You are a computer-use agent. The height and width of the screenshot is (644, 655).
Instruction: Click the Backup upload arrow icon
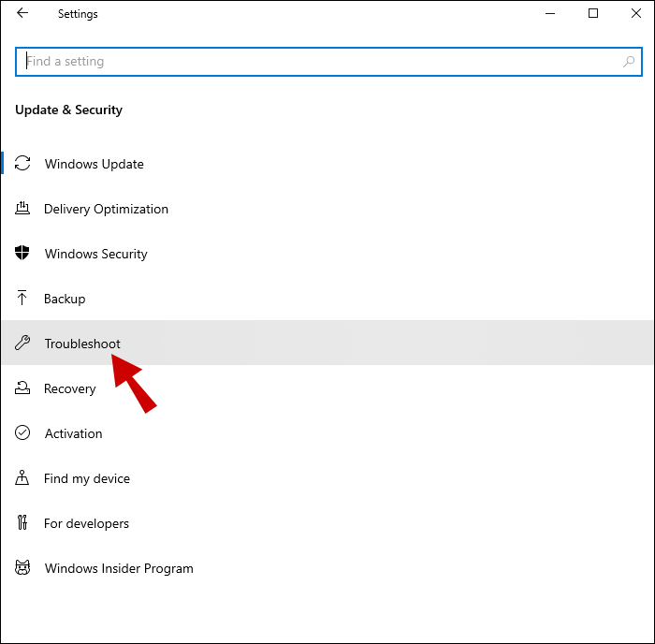(23, 299)
